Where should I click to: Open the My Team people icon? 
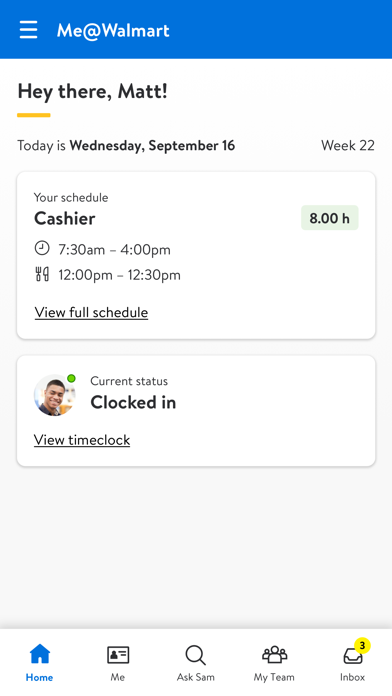pos(274,654)
